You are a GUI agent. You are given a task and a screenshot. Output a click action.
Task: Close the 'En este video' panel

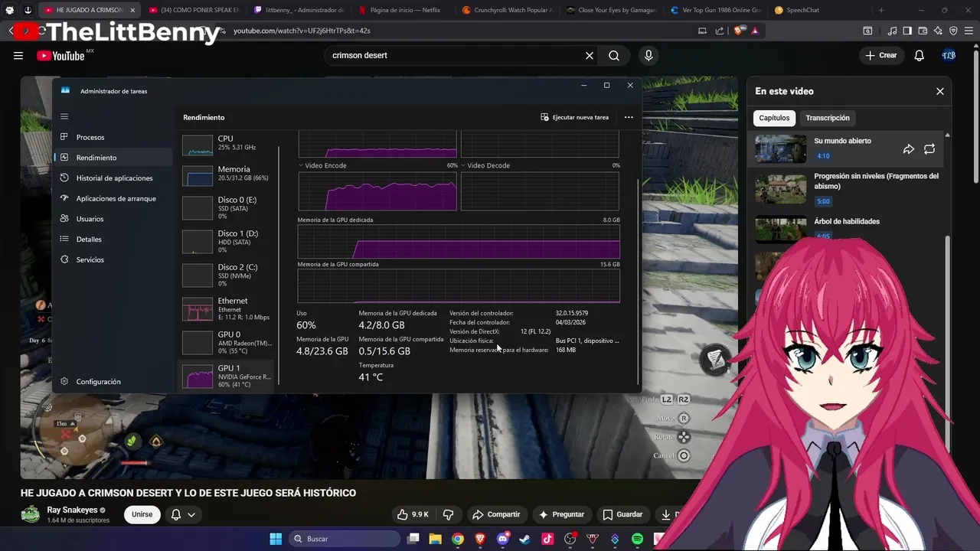pyautogui.click(x=940, y=91)
